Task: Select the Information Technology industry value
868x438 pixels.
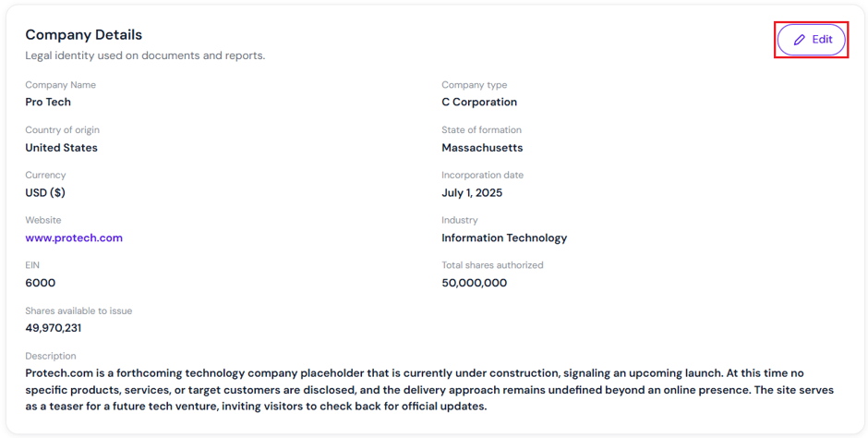Action: pos(504,238)
